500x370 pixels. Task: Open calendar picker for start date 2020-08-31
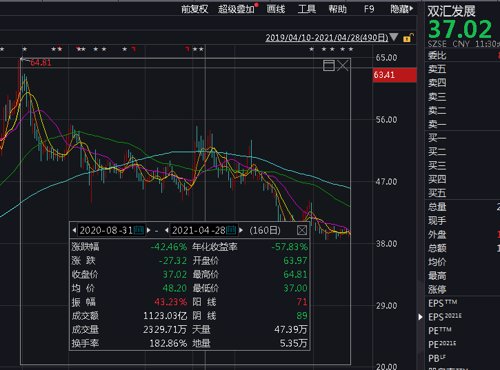(139, 230)
